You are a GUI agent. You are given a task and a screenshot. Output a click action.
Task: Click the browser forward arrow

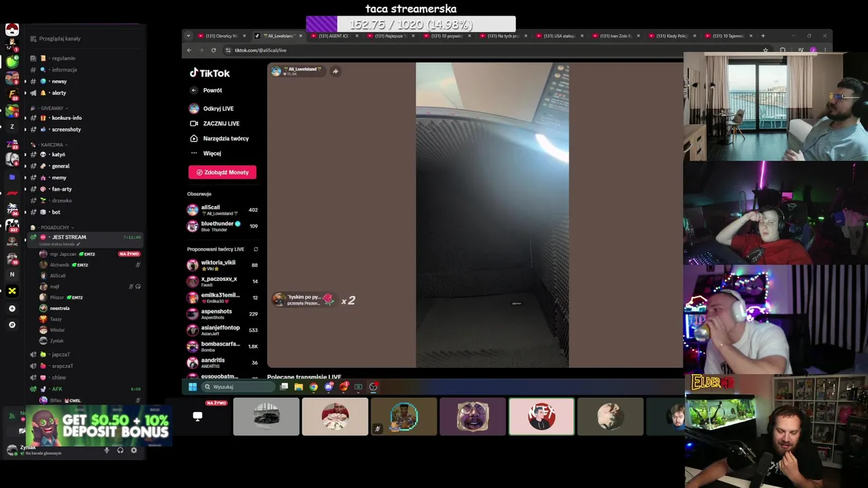pyautogui.click(x=201, y=50)
